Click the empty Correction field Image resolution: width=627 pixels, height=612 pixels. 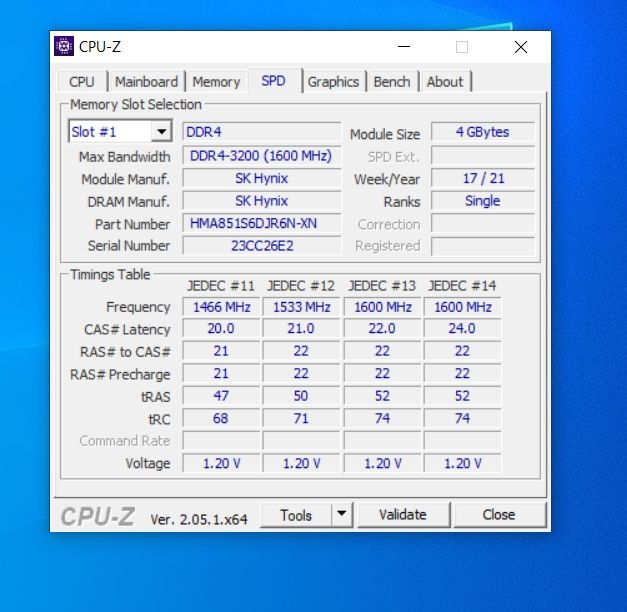pyautogui.click(x=483, y=223)
